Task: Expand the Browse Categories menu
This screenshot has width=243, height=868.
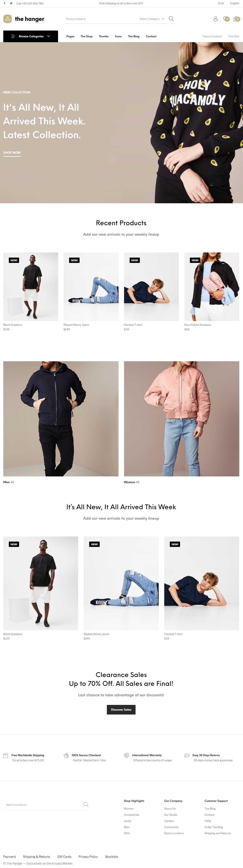Action: 31,36
